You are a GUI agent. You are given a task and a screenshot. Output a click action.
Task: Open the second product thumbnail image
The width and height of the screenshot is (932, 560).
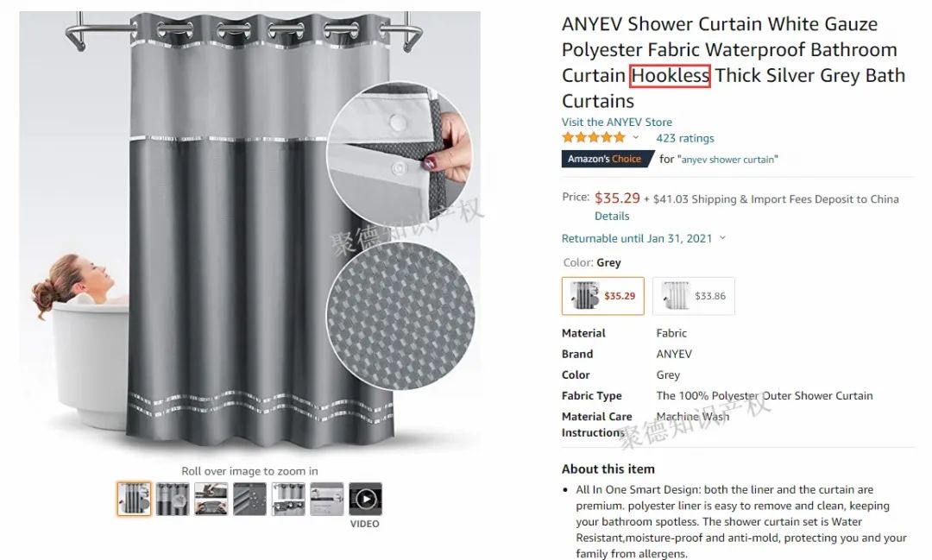click(x=173, y=499)
